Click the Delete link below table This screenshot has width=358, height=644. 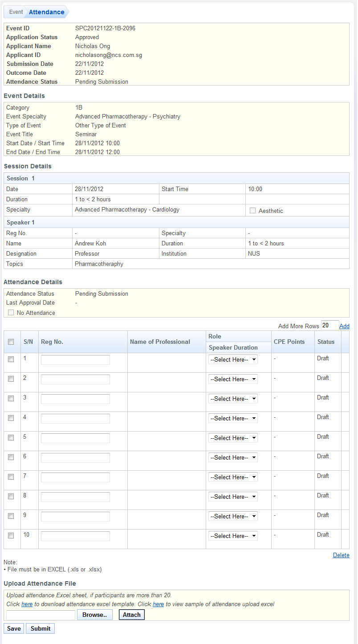[x=341, y=555]
